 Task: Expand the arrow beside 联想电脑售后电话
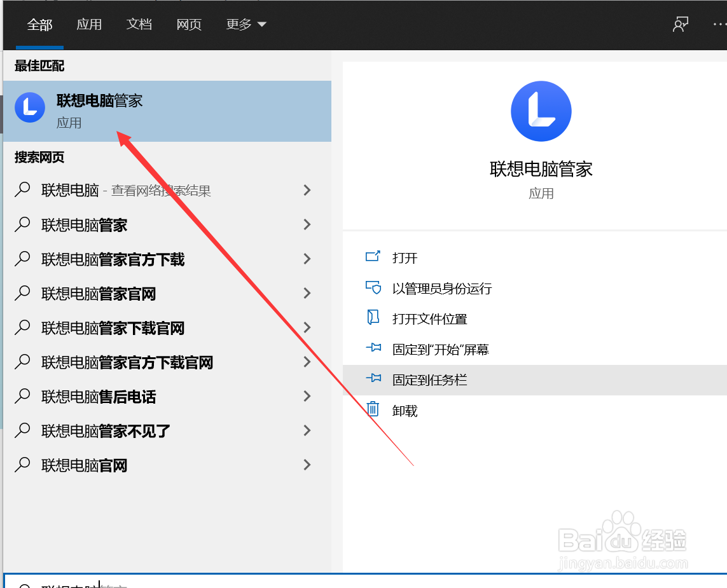(x=307, y=396)
